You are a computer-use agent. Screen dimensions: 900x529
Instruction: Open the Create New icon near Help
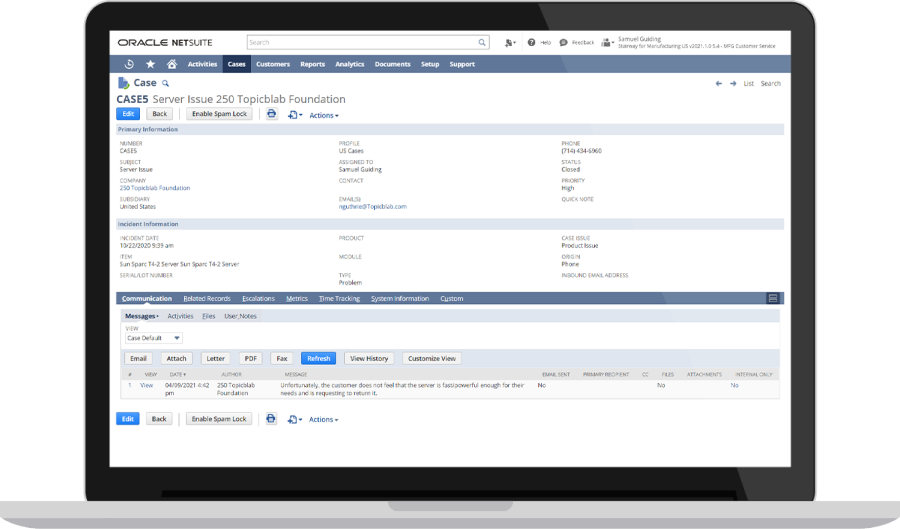point(510,42)
